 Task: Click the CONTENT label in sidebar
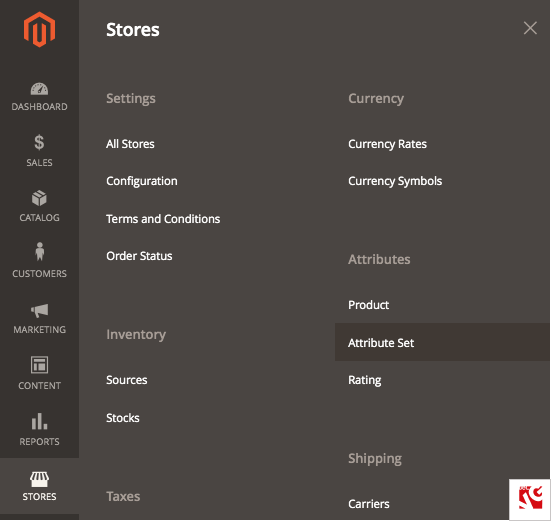coord(39,386)
